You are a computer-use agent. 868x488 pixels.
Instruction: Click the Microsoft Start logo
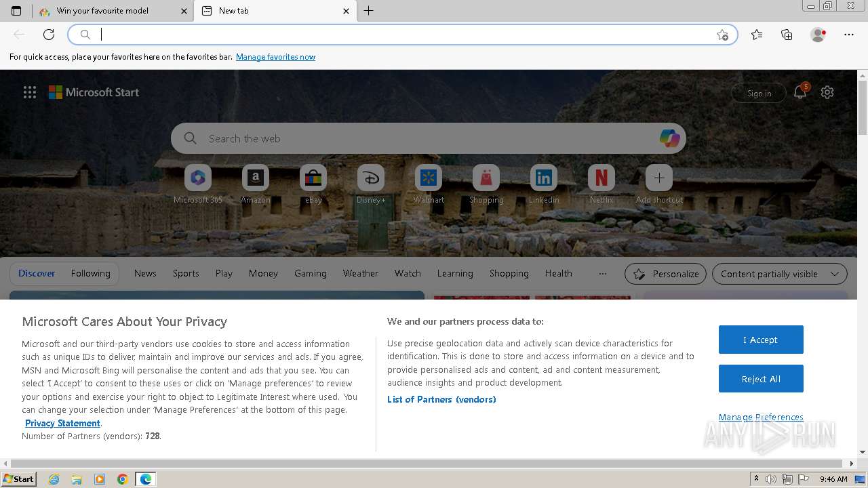[x=94, y=92]
